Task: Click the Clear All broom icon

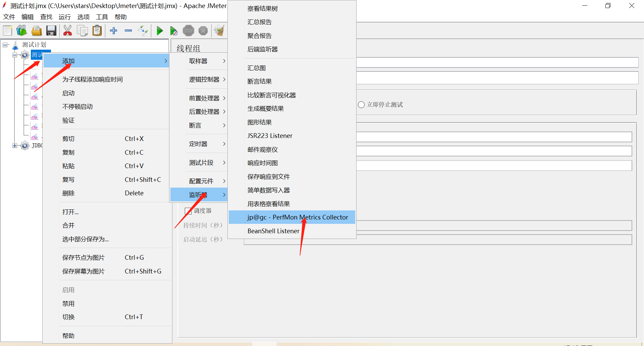Action: click(x=219, y=31)
